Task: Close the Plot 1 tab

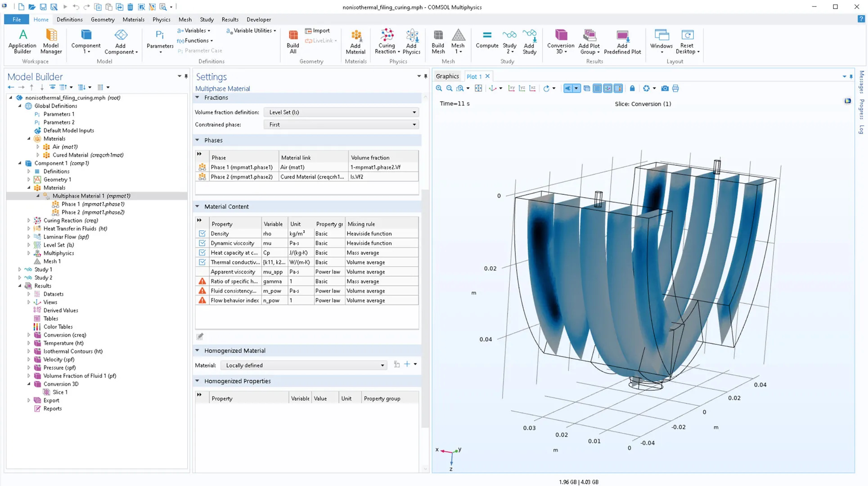Action: point(487,76)
